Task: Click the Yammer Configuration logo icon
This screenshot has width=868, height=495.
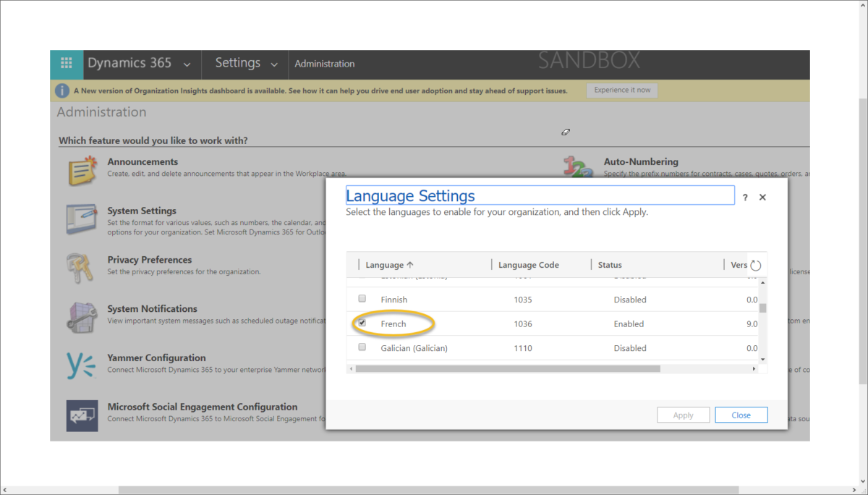Action: pyautogui.click(x=82, y=366)
